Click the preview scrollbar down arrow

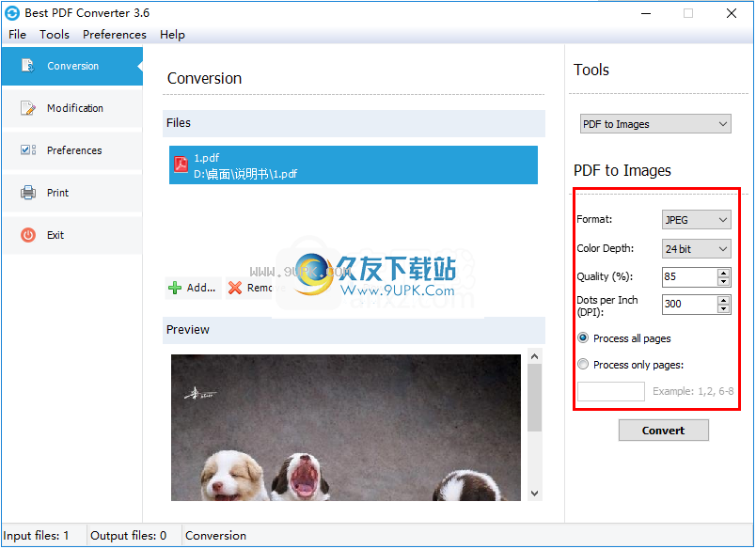(x=534, y=494)
